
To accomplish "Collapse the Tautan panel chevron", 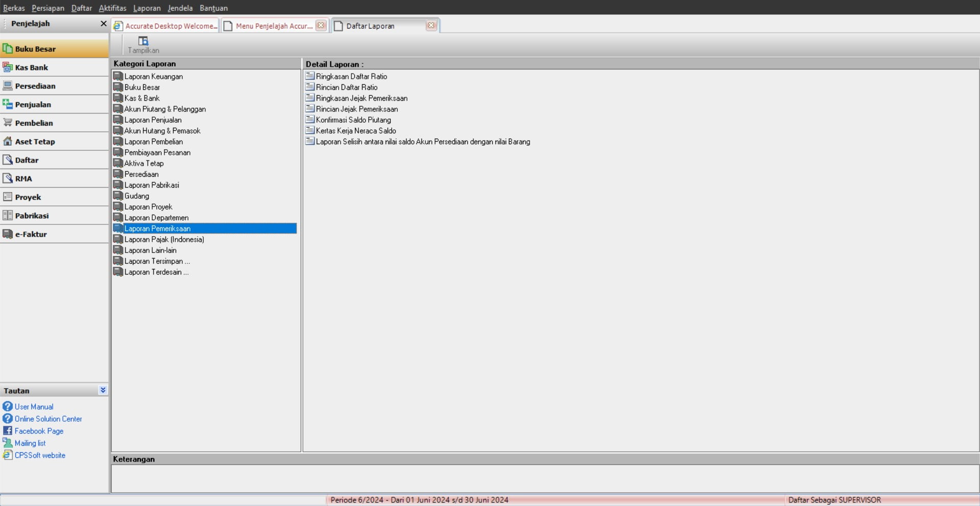I will pyautogui.click(x=103, y=390).
